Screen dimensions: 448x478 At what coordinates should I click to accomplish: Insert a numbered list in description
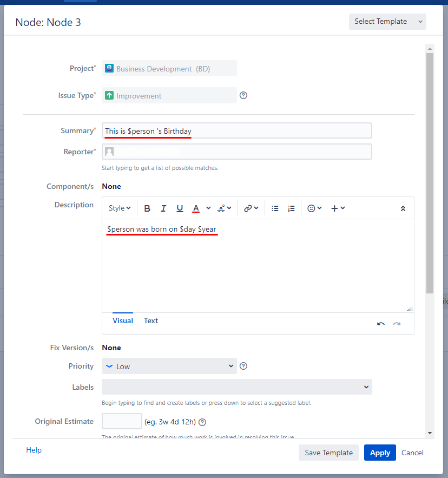coord(291,208)
